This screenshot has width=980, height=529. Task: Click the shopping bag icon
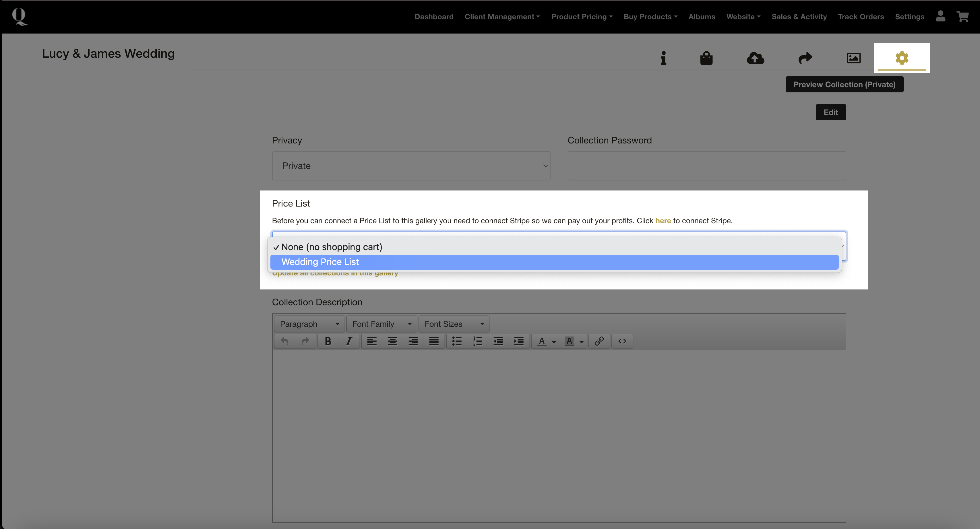(706, 58)
